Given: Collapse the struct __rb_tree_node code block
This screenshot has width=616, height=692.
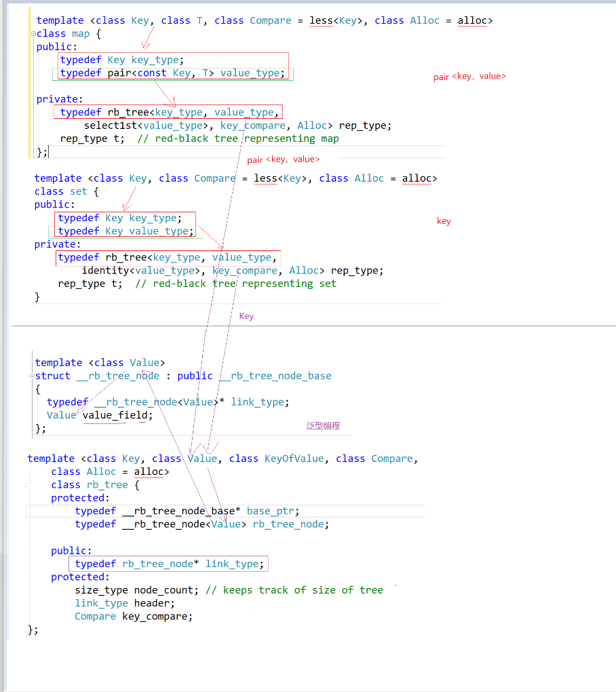Looking at the screenshot, I should pos(32,376).
